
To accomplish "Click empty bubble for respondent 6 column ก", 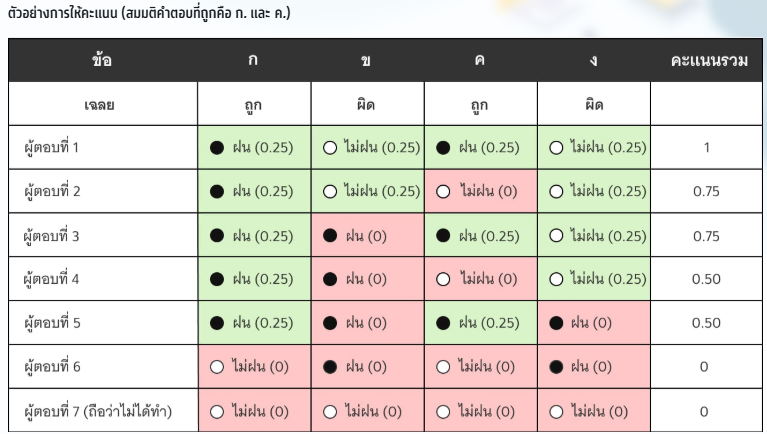I will click(x=215, y=367).
